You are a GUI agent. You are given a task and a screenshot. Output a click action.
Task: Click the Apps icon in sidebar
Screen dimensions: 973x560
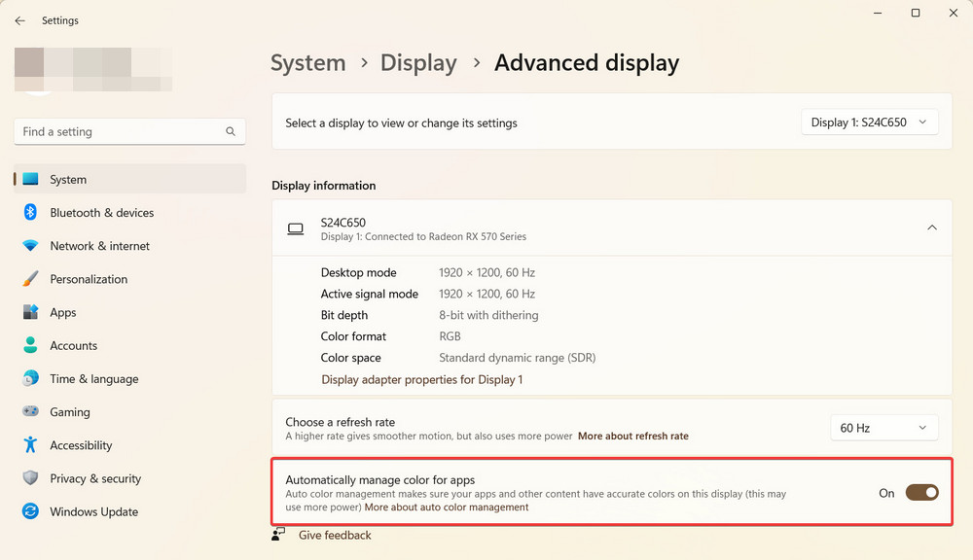pos(30,312)
